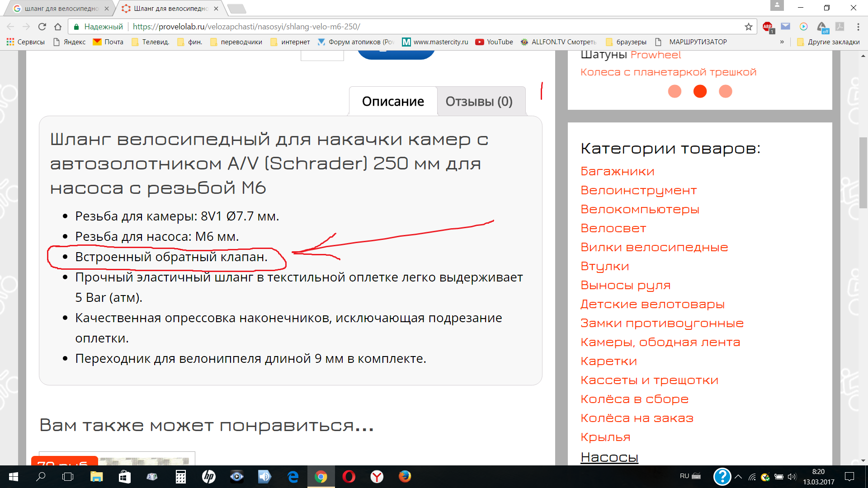Open Windows calculator taskbar icon
Viewport: 868px width, 488px height.
tap(180, 476)
